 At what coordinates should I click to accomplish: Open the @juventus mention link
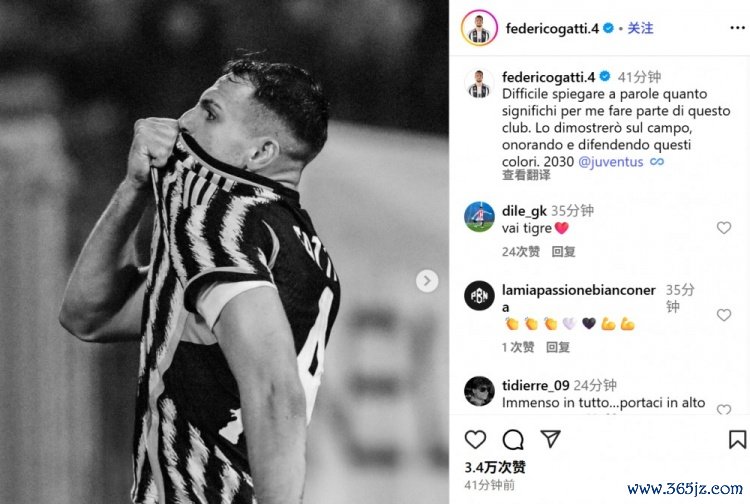(611, 162)
